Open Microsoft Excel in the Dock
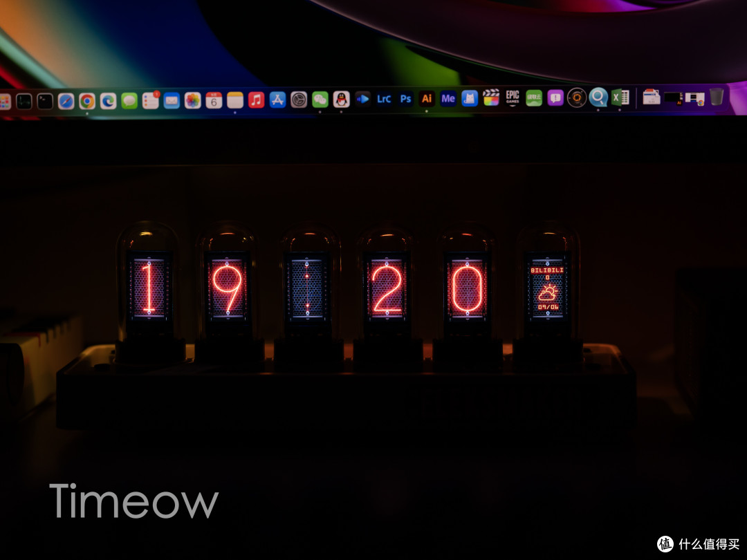This screenshot has height=560, width=747. point(620,97)
